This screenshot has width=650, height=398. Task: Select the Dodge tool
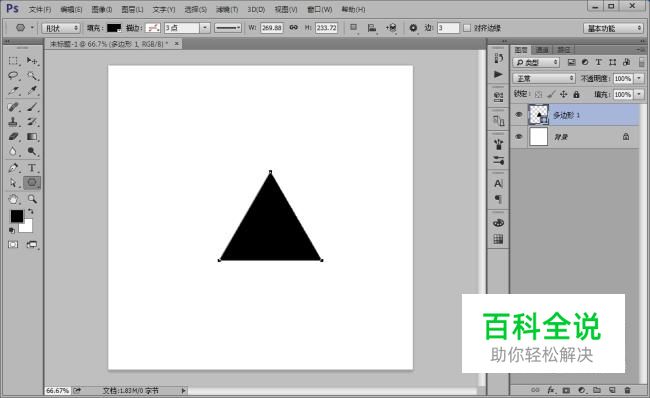[x=32, y=151]
